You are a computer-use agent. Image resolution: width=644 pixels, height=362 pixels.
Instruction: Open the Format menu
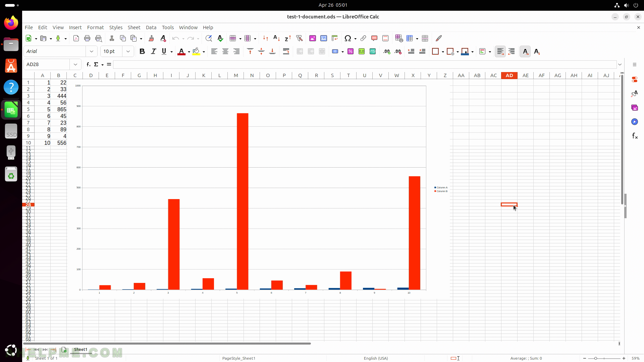click(x=95, y=27)
